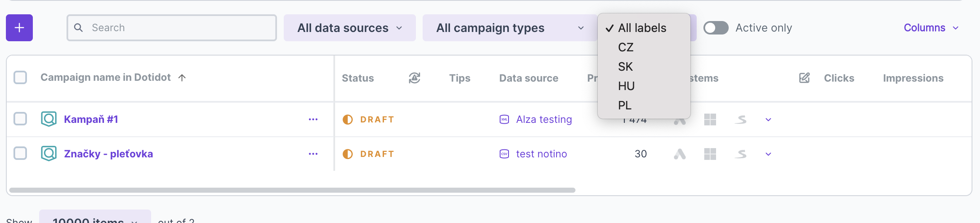Select CZ label from dropdown list
Screen dimensions: 980x223
(x=626, y=47)
